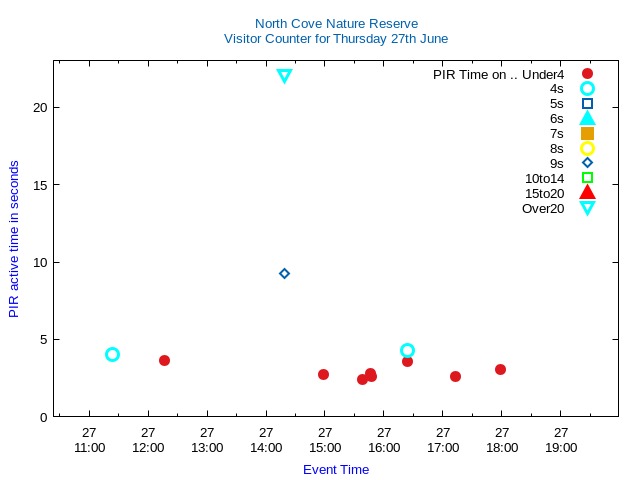Click the red data point at 15:00

[323, 374]
